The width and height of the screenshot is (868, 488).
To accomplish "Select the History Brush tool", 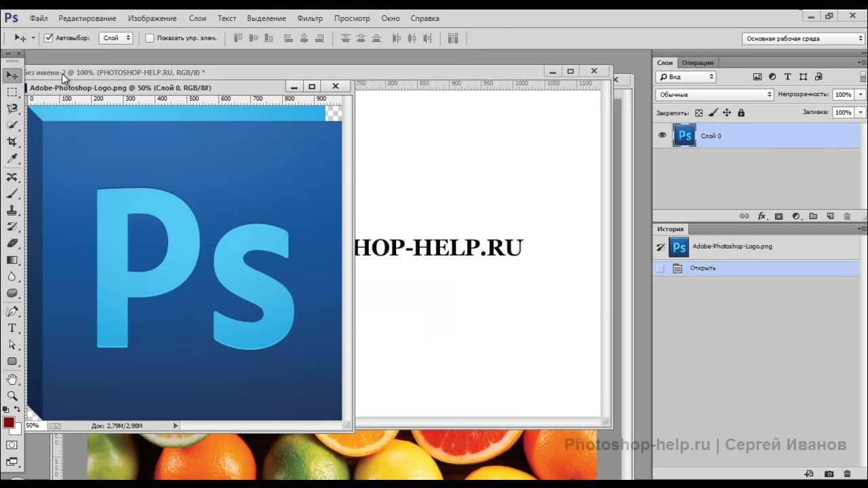I will coord(12,226).
